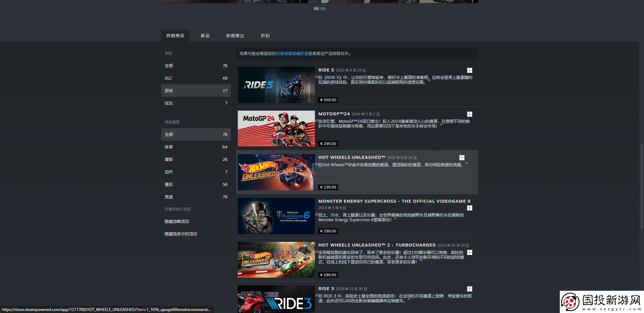Select 全部 under 筛选查看
644x313 pixels.
tap(196, 134)
